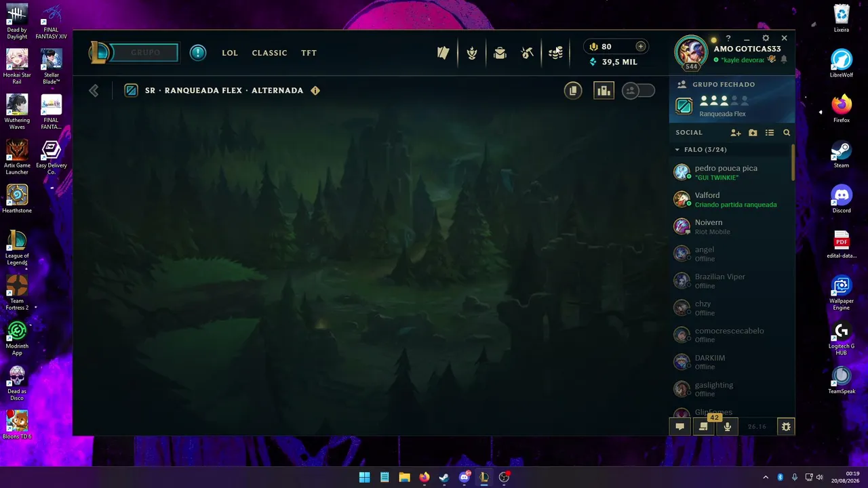Click the notifications bell icon
Image resolution: width=868 pixels, height=488 pixels.
[x=784, y=60]
